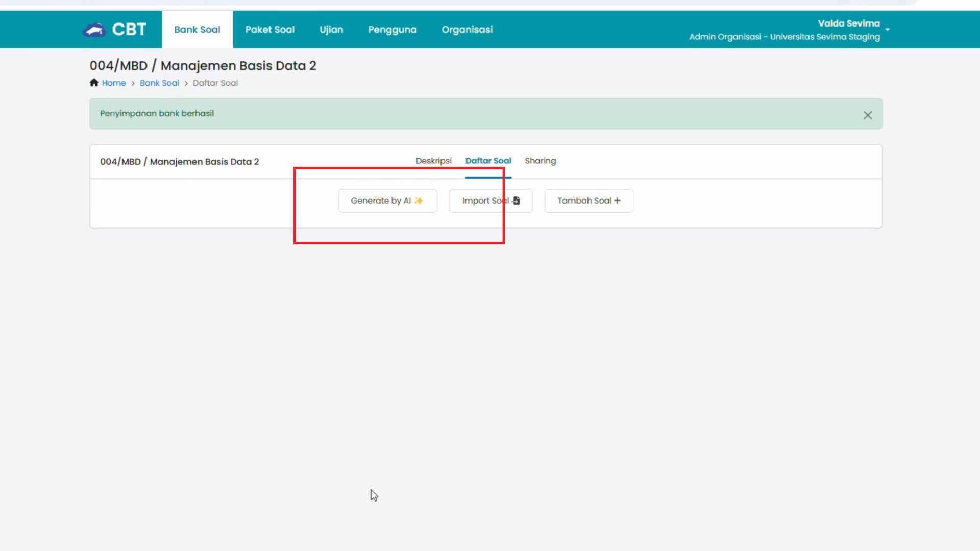Viewport: 980px width, 551px height.
Task: Click the home icon in breadcrumb
Action: coord(94,83)
